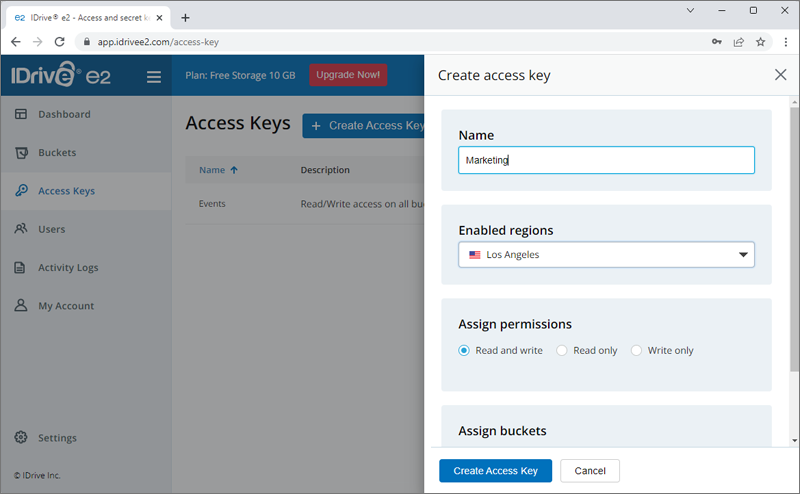Close the Create access key panel

pos(780,75)
